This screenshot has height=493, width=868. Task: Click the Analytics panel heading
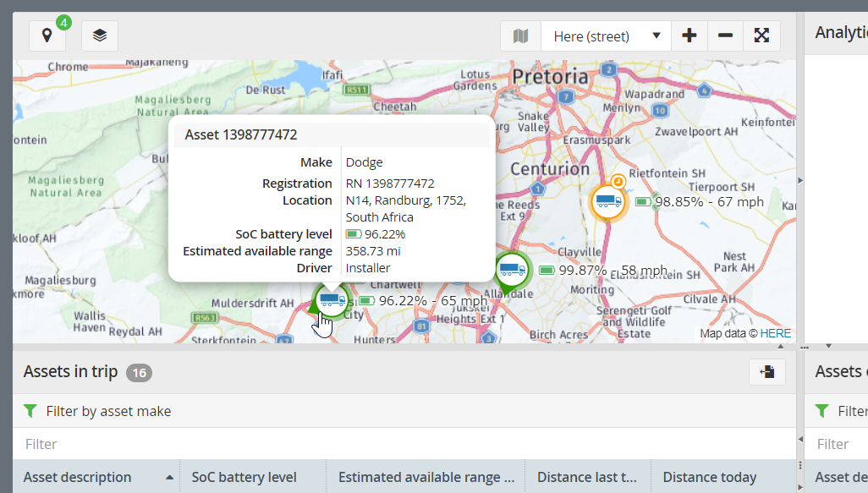pos(842,32)
